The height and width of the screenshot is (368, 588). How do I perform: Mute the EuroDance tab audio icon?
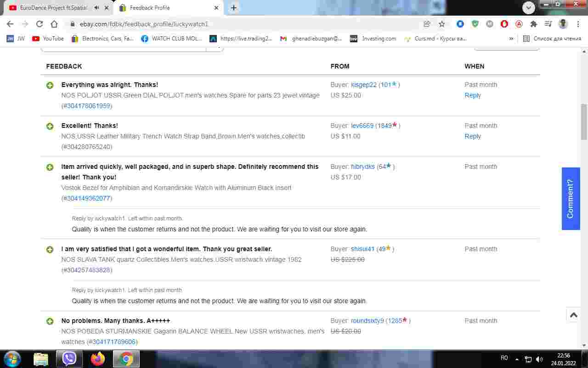(96, 8)
